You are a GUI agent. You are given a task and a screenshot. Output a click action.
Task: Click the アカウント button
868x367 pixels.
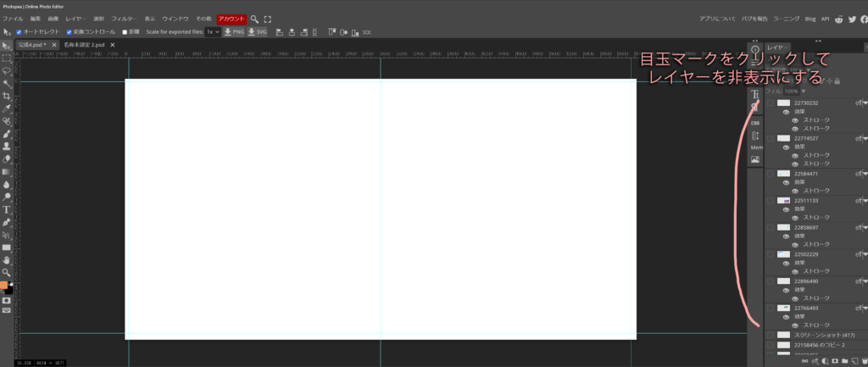[231, 19]
